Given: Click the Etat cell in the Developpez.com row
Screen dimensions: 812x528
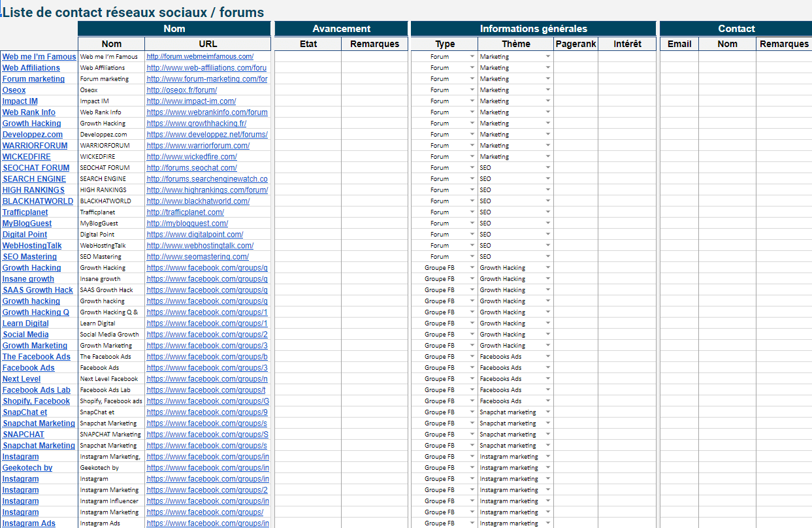Looking at the screenshot, I should coord(308,135).
